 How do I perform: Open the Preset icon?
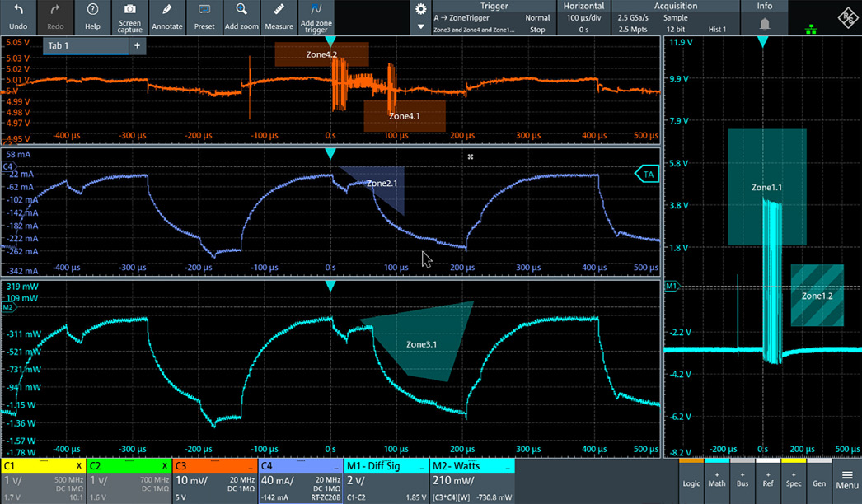[x=204, y=16]
